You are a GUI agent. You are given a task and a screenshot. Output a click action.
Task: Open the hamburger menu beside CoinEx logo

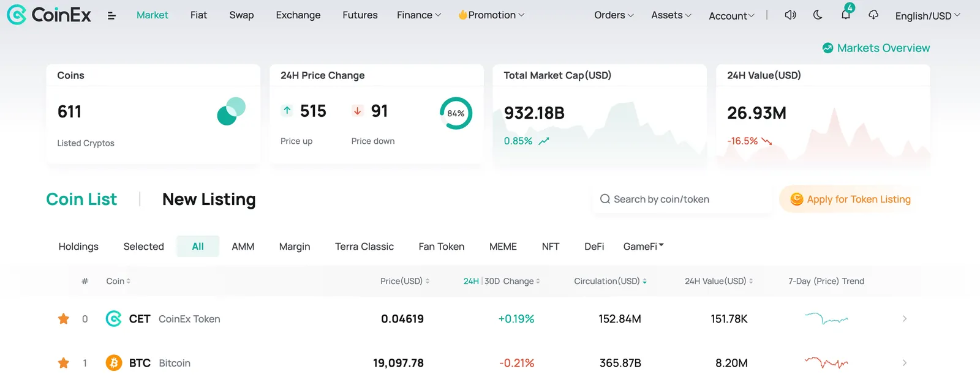111,16
